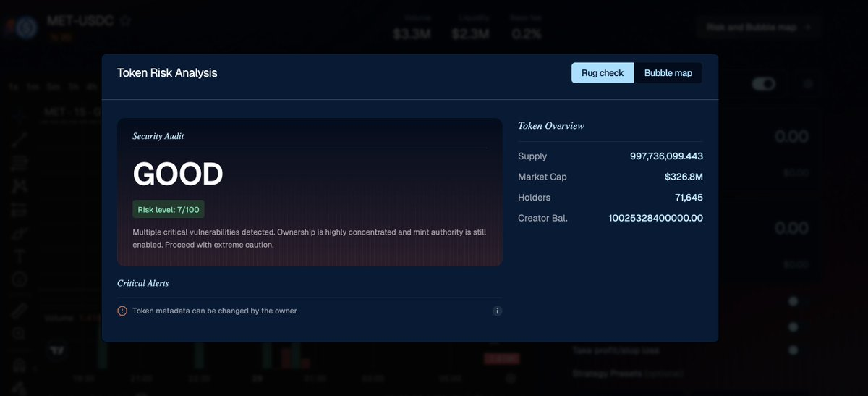Click the Critical Alerts heading

(143, 283)
